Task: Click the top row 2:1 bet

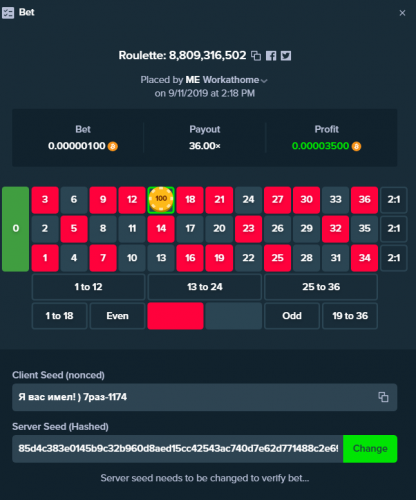Action: 394,200
